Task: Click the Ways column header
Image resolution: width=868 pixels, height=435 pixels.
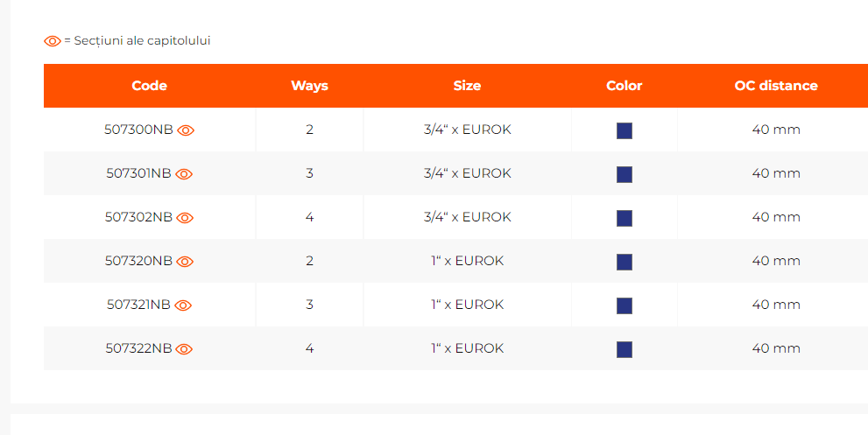Action: pos(309,86)
